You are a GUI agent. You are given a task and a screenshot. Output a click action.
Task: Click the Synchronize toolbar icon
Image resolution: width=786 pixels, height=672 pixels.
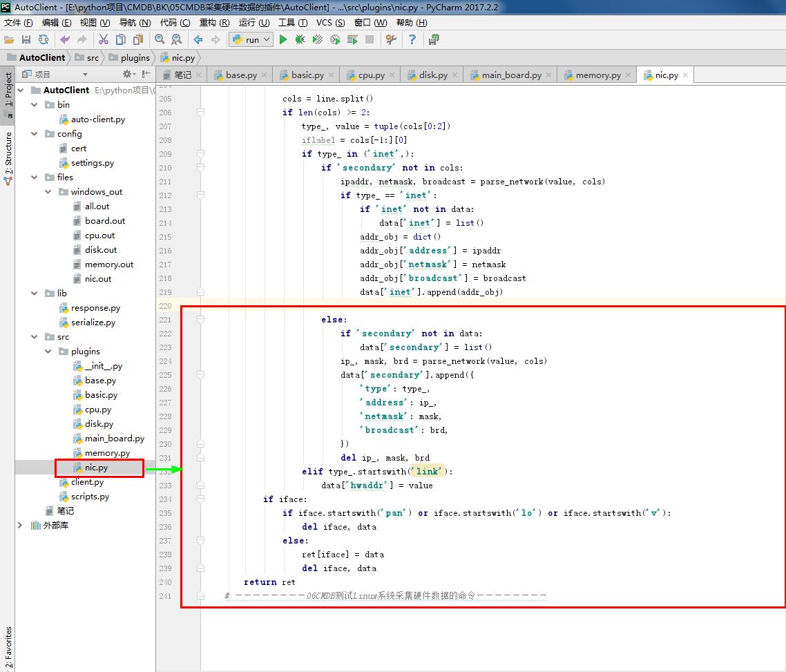44,39
